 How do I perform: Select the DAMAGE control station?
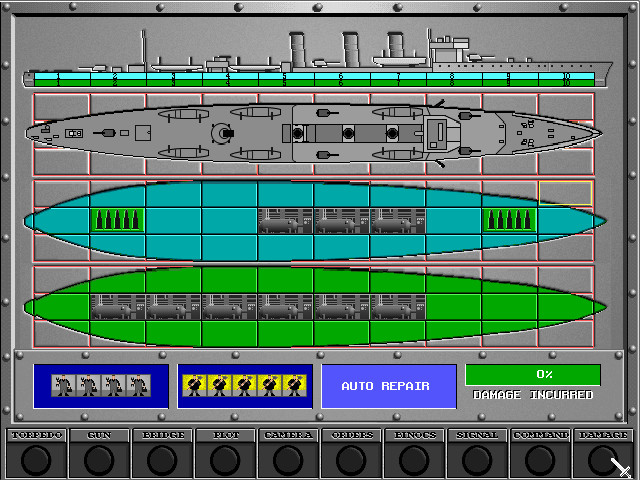(603, 453)
